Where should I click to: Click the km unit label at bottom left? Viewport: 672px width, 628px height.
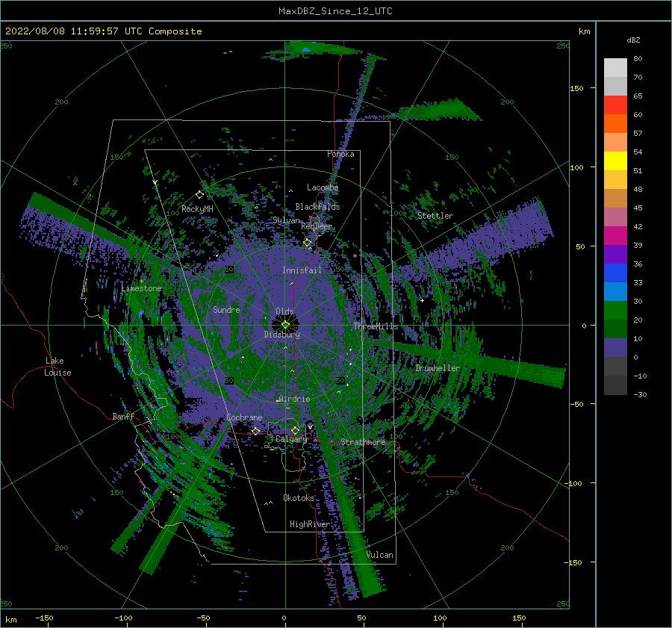[x=10, y=620]
